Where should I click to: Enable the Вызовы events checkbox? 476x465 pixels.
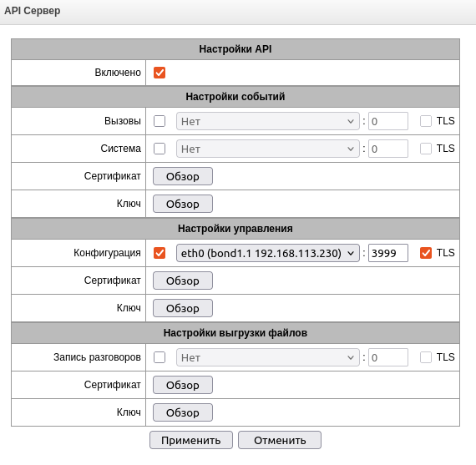coord(160,121)
